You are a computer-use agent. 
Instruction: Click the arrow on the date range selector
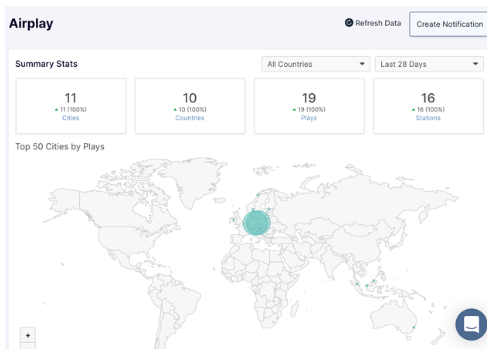coord(475,64)
